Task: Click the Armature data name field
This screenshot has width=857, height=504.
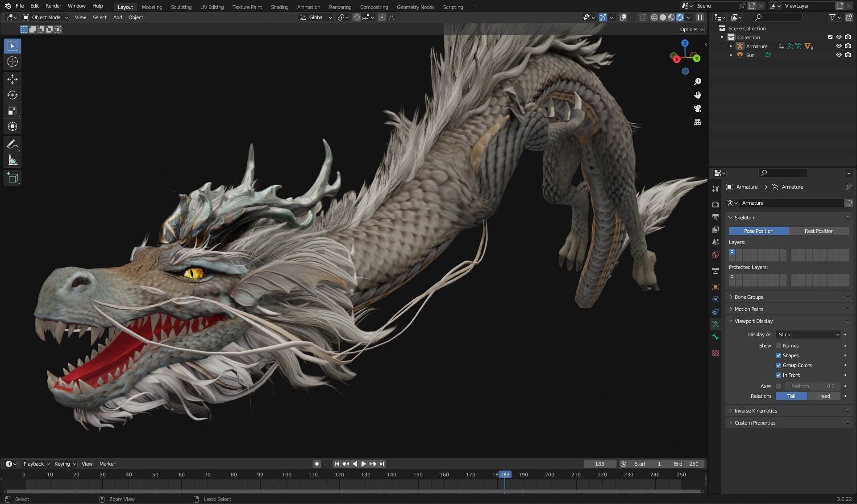Action: click(x=792, y=203)
